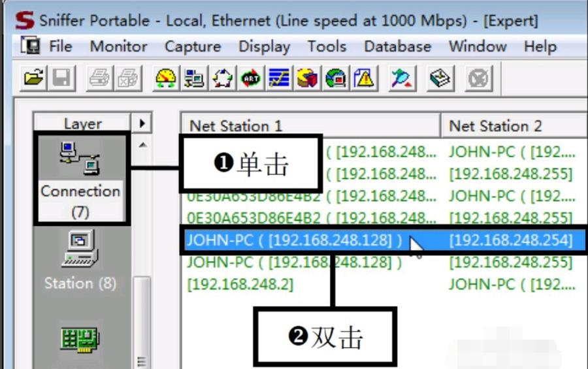Click the Open file folder icon
Viewport: 588px width, 369px height.
(x=33, y=78)
